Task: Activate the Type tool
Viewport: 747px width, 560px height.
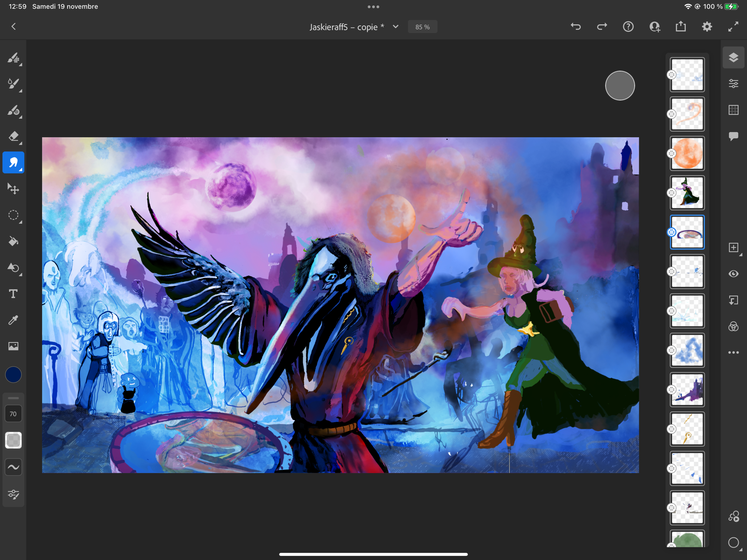Action: click(x=13, y=293)
